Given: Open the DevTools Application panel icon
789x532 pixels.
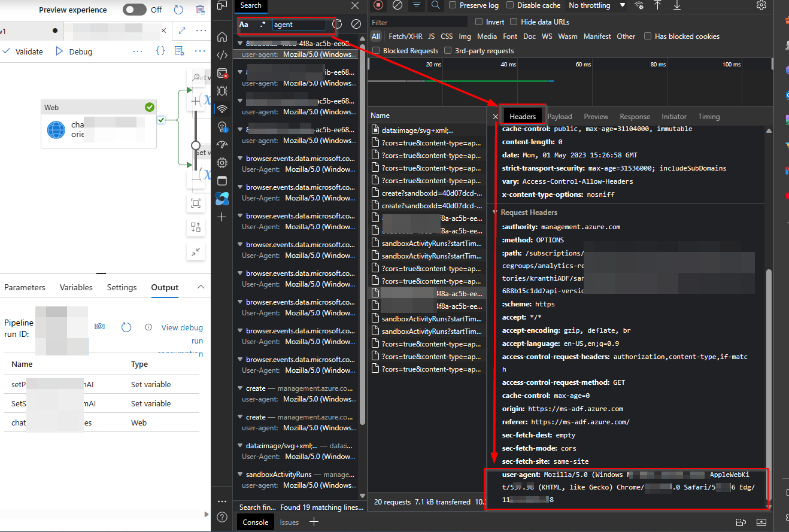Looking at the screenshot, I should [222, 181].
